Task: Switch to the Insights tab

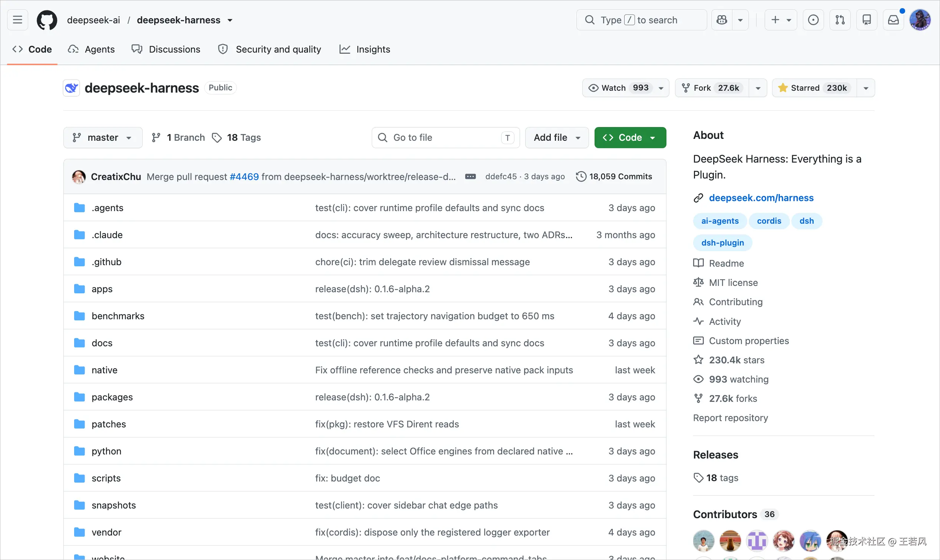Action: point(364,49)
